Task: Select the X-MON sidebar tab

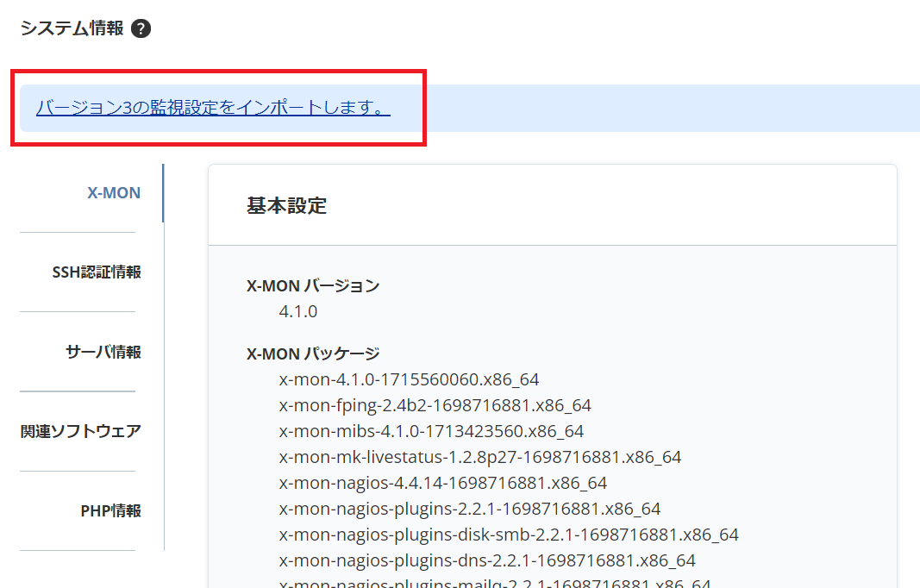Action: pyautogui.click(x=113, y=192)
